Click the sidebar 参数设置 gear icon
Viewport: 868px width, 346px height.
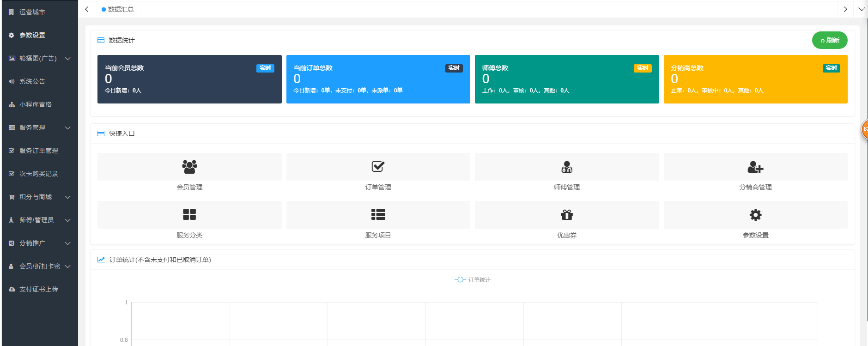click(11, 35)
